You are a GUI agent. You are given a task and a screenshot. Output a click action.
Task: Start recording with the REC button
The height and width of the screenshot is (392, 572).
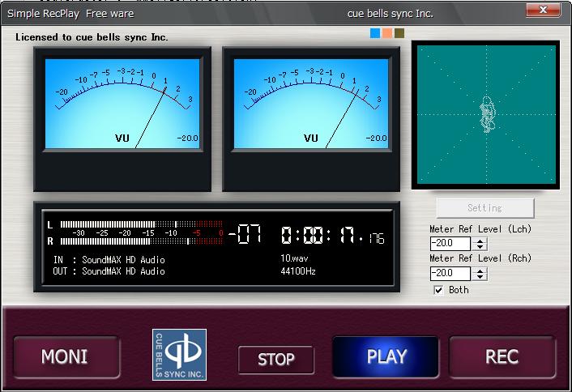pyautogui.click(x=502, y=356)
